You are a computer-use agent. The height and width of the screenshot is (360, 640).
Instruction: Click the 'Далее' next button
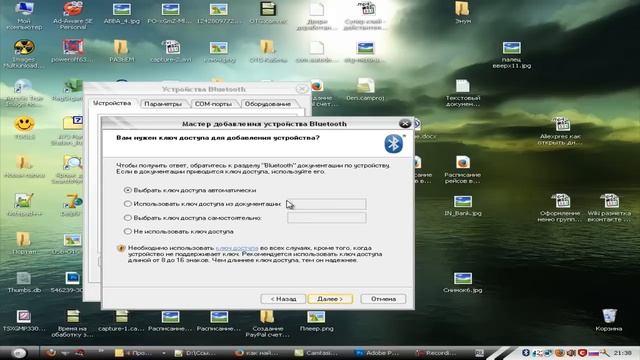coord(330,299)
